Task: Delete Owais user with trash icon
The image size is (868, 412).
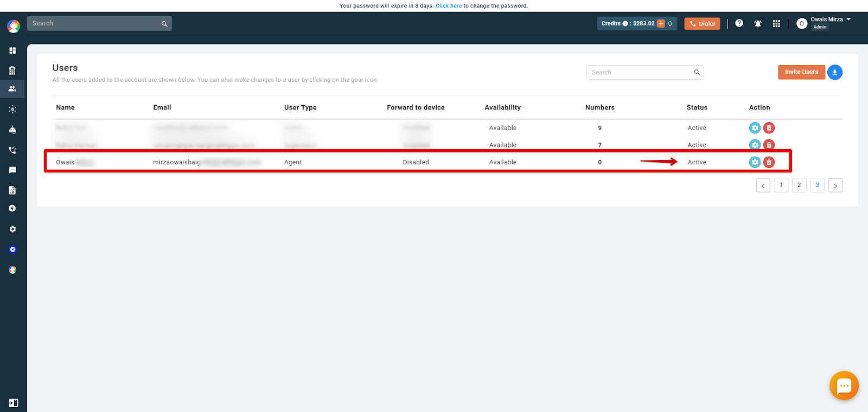Action: [x=769, y=162]
